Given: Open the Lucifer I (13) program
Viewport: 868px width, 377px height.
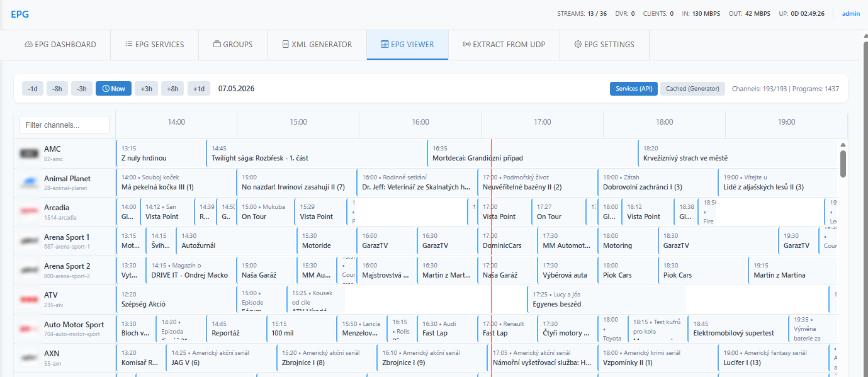Looking at the screenshot, I should coord(773,358).
